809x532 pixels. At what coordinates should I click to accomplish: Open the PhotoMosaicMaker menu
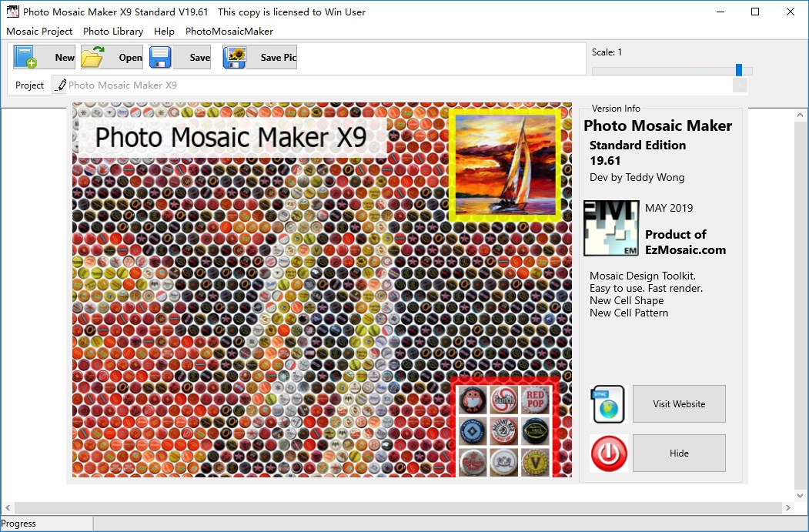tap(229, 31)
